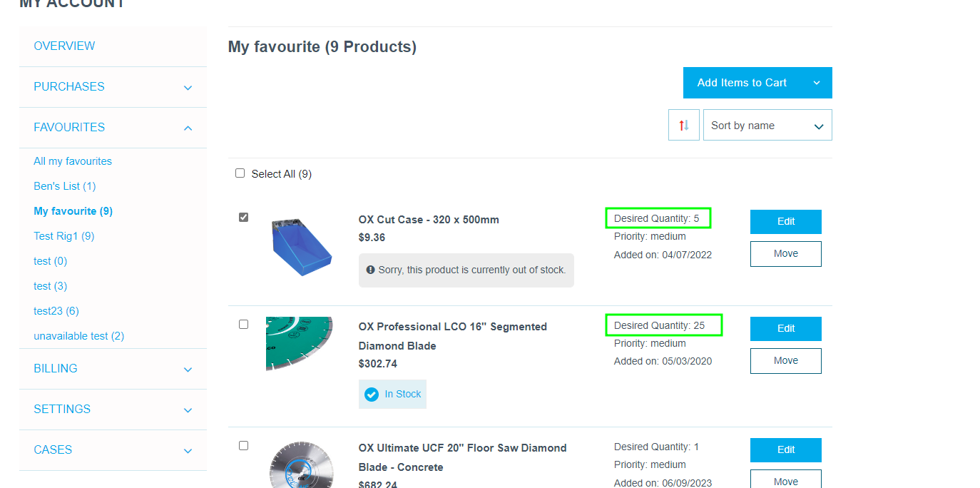Viewport: 980px width, 488px height.
Task: Open the Add Items to Cart arrow menu
Action: [817, 83]
